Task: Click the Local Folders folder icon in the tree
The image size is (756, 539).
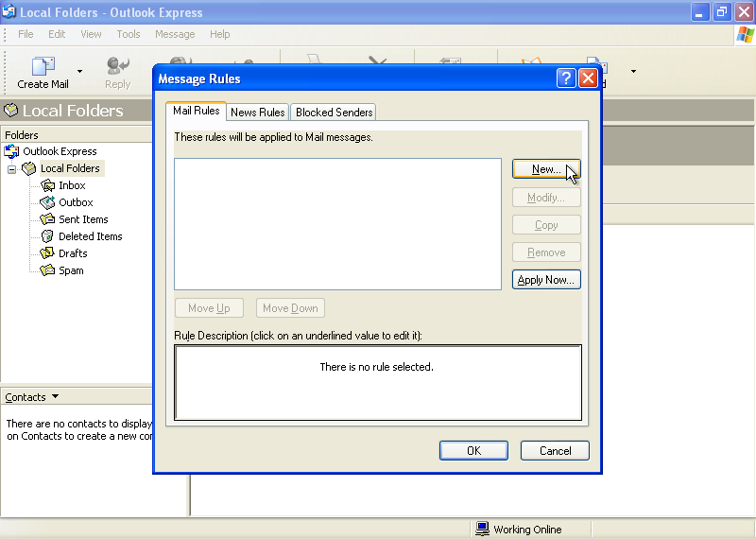Action: point(29,168)
